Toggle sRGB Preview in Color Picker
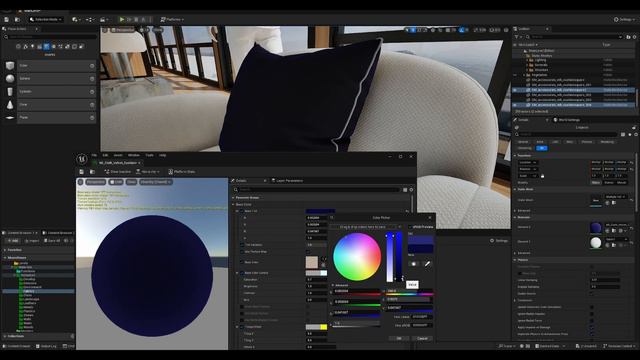 pos(410,227)
